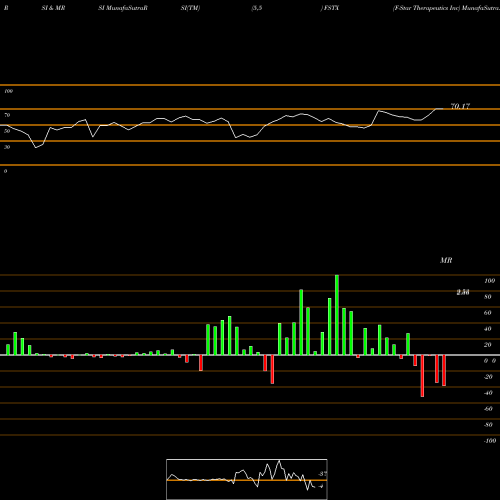Click the MR axis label -60
Image resolution: width=500 pixels, height=500 pixels.
click(x=488, y=409)
